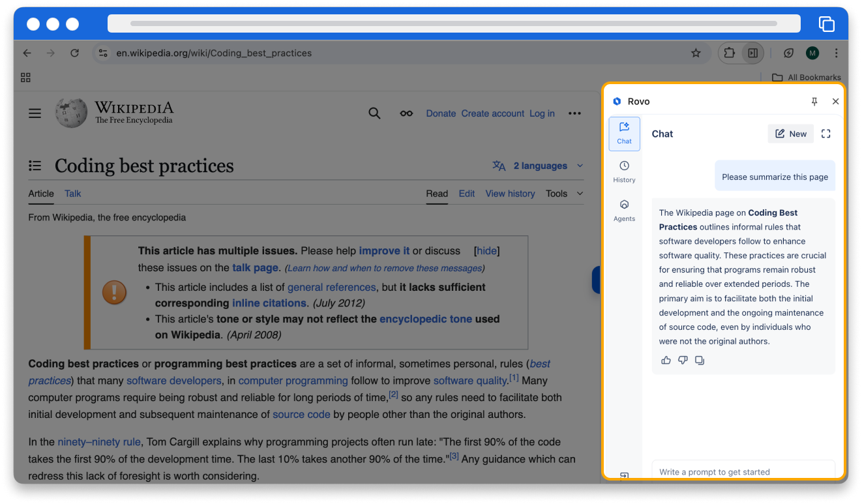Screen dimensions: 862x504
Task: Open the View history tab
Action: 510,194
